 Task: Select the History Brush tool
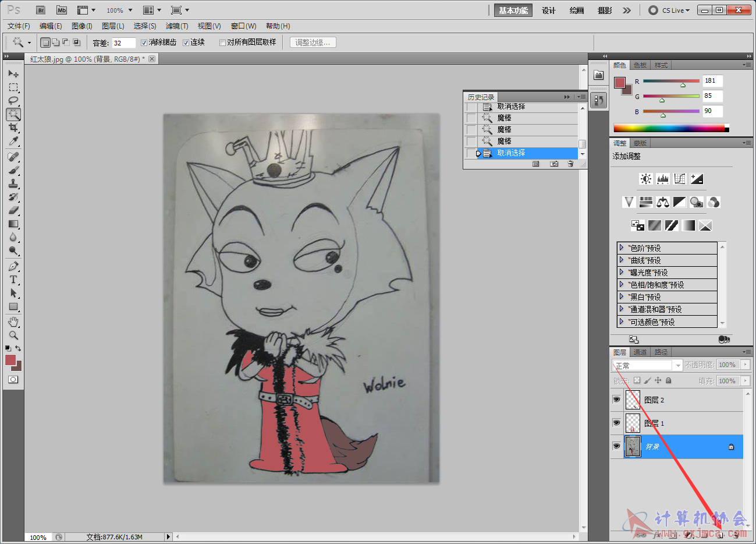click(13, 197)
